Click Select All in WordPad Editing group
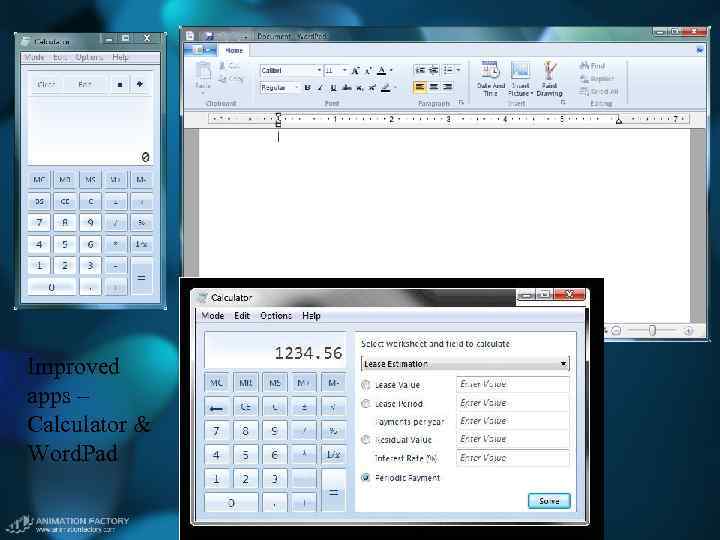 pos(599,91)
